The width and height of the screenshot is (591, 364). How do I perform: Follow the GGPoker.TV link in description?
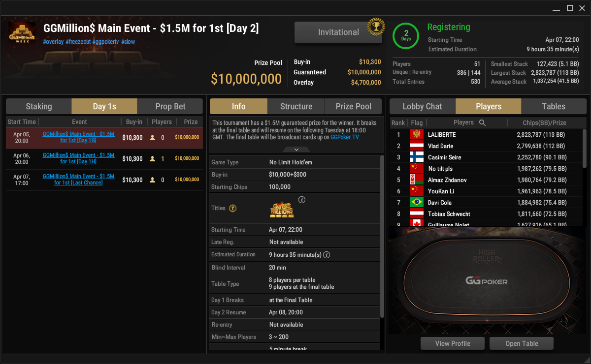[x=345, y=138]
